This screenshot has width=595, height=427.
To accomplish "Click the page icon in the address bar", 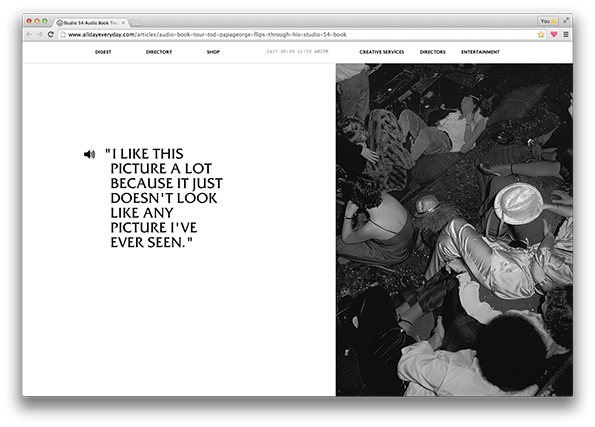I will 63,35.
